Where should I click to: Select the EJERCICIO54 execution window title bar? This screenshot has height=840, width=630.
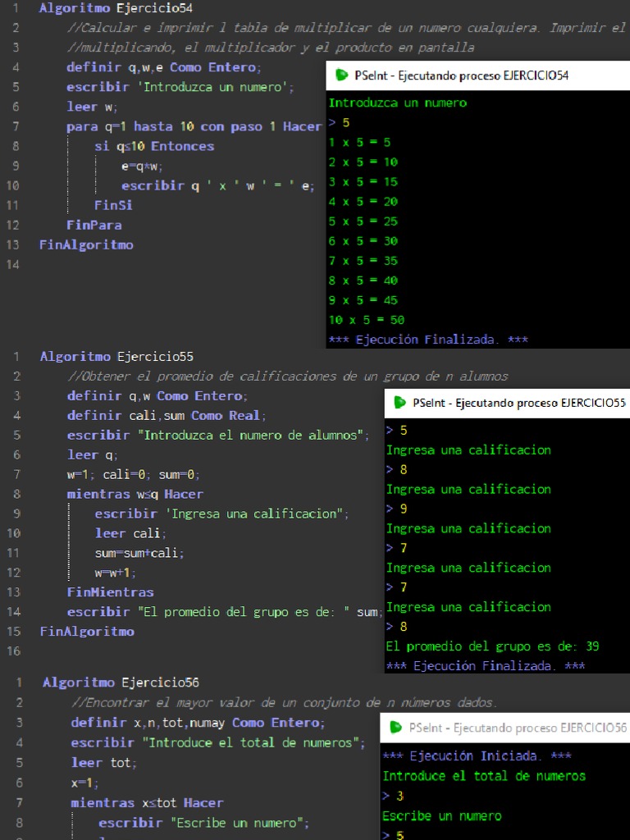[461, 75]
